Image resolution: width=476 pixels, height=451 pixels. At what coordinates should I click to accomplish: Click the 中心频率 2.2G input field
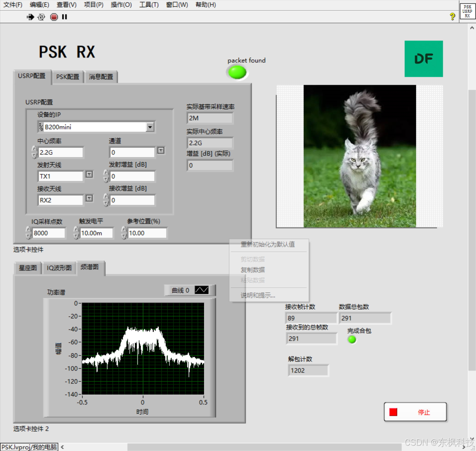(x=60, y=152)
